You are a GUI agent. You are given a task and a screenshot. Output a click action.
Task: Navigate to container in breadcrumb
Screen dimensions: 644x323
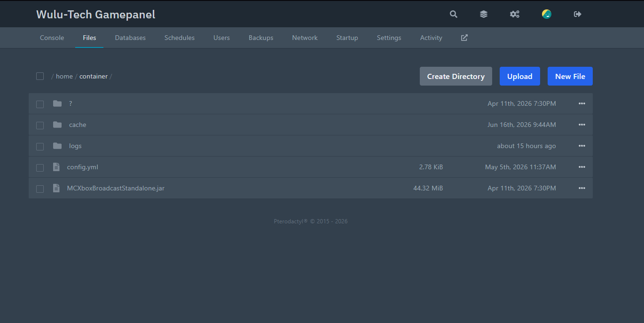[94, 76]
